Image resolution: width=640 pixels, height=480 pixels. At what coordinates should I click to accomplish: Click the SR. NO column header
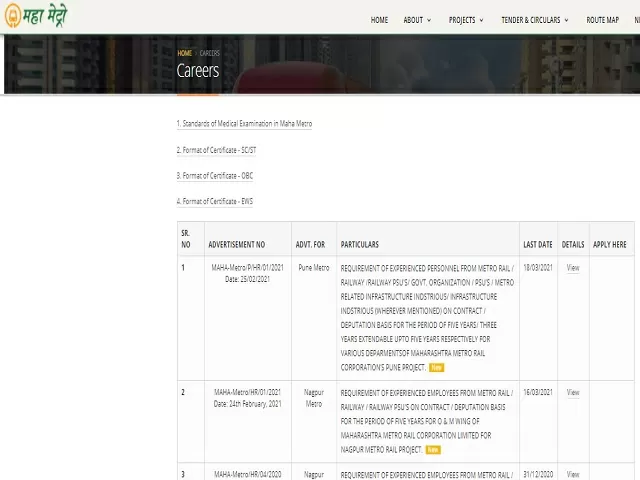[x=186, y=239]
